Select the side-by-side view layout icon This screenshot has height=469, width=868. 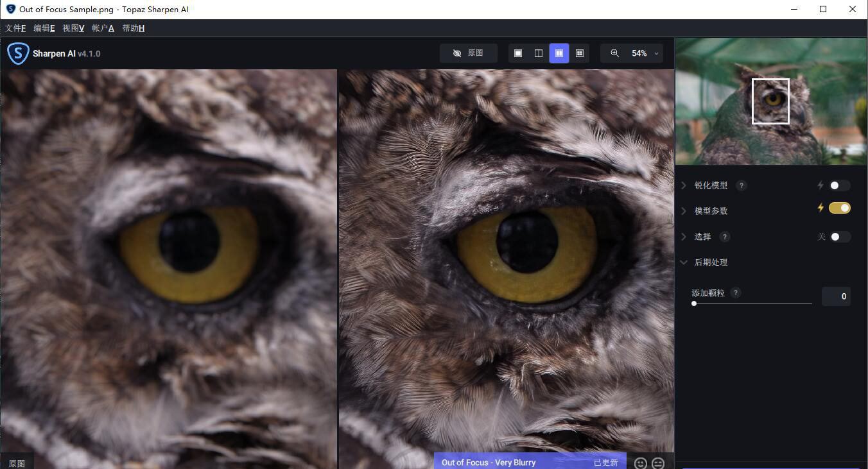point(559,53)
